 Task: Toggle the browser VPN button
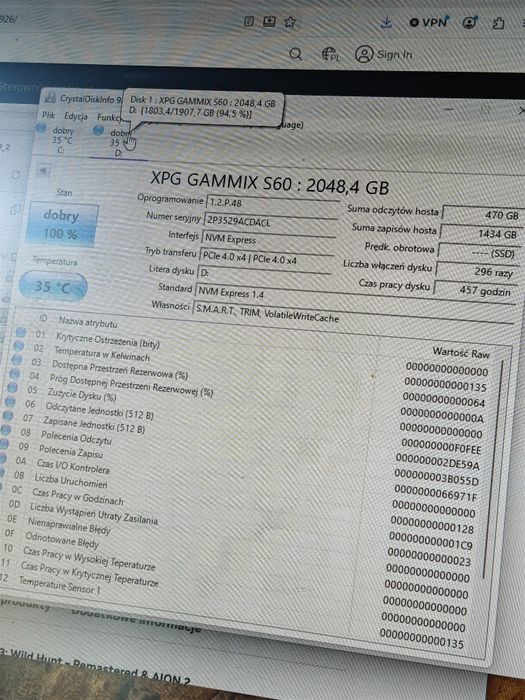click(x=429, y=22)
